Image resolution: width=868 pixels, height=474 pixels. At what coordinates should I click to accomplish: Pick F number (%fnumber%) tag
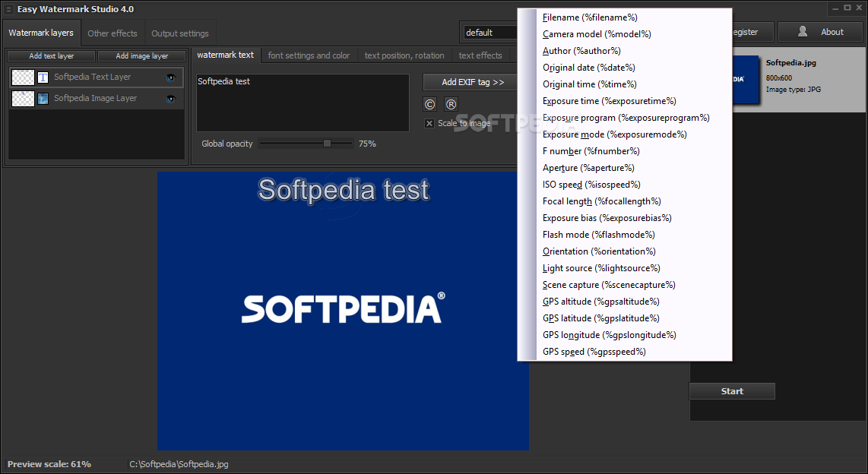click(625, 151)
